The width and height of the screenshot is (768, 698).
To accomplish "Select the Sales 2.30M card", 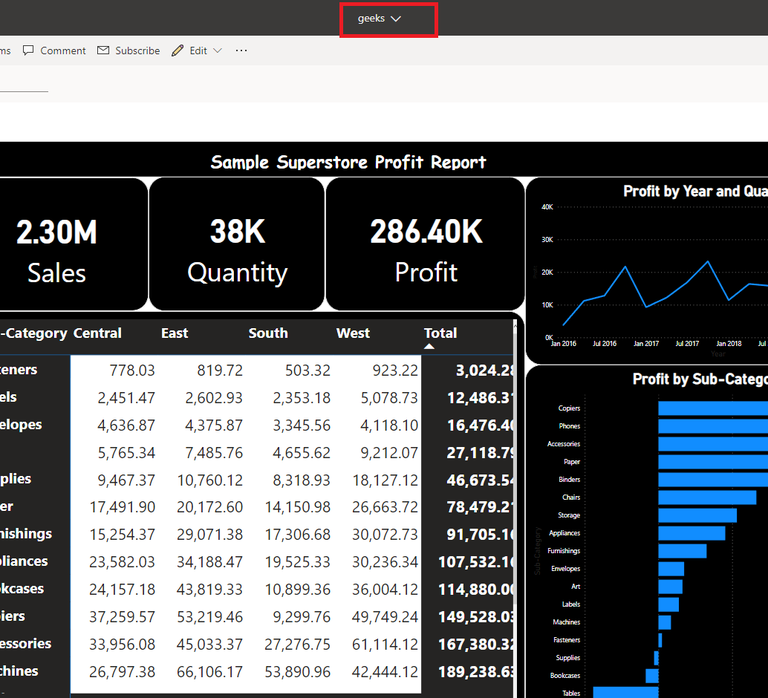I will (57, 250).
